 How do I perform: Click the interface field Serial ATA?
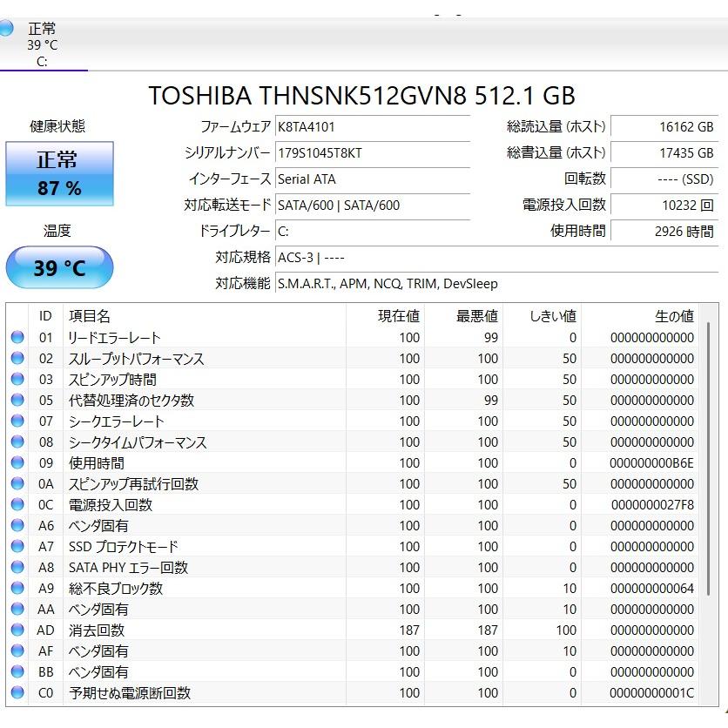click(373, 179)
